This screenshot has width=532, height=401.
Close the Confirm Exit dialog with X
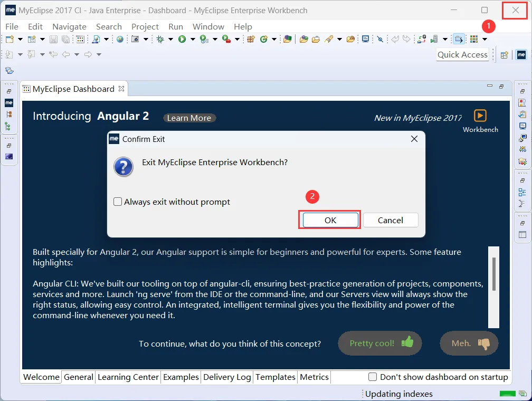coord(414,139)
